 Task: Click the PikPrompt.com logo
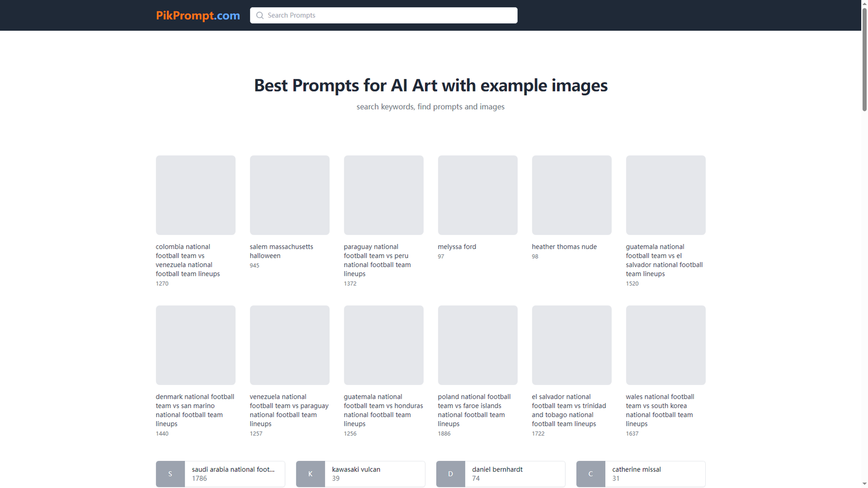198,16
